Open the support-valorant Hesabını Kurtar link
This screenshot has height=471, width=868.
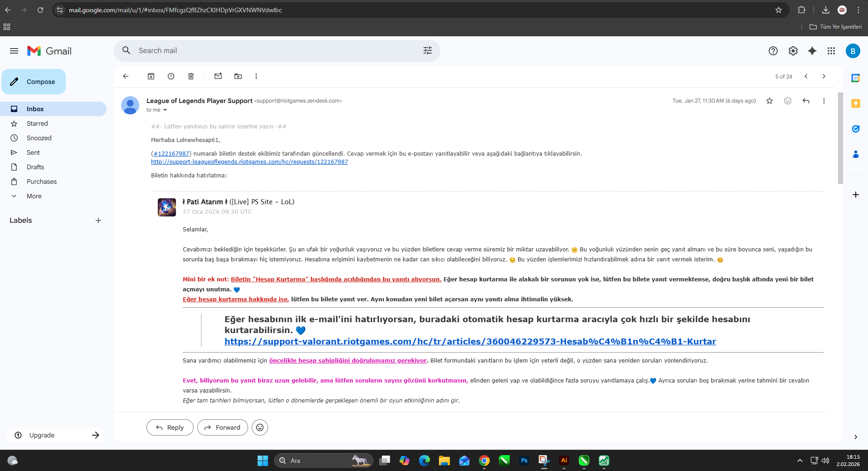(x=470, y=342)
